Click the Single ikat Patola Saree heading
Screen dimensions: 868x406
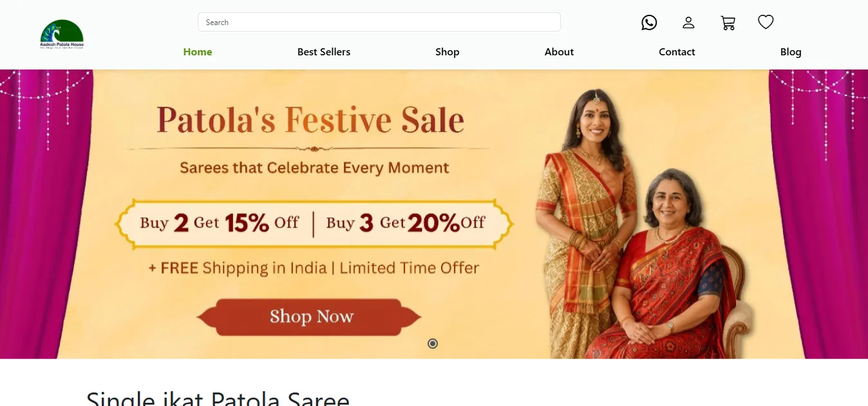click(x=218, y=398)
